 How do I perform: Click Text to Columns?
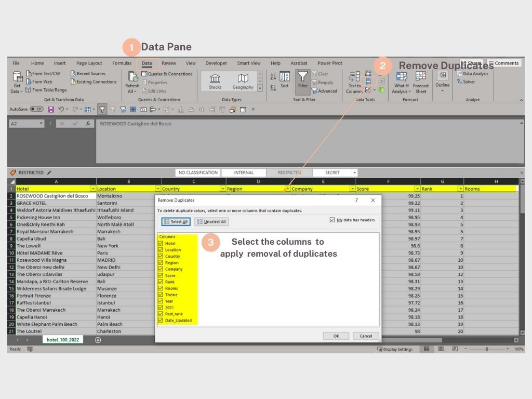(354, 83)
